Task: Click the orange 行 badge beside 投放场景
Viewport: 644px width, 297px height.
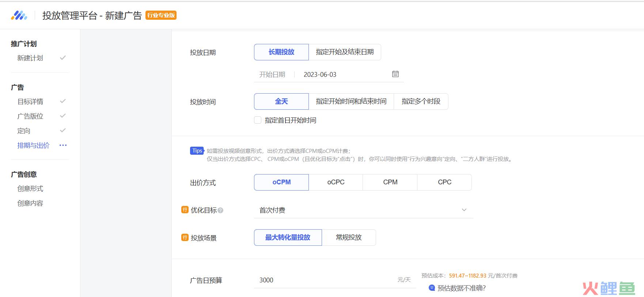Action: (x=185, y=238)
